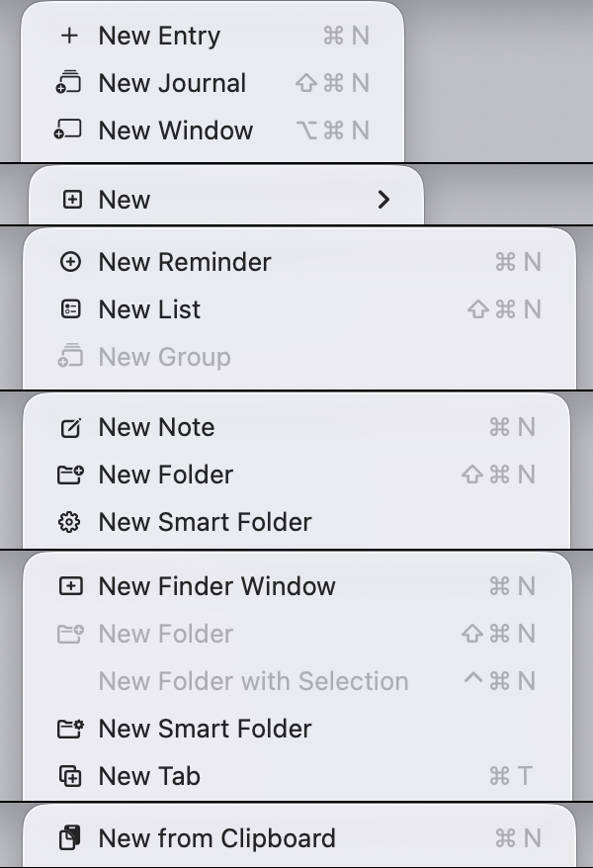Click the plus icon beside New Entry
The width and height of the screenshot is (593, 868).
point(69,36)
